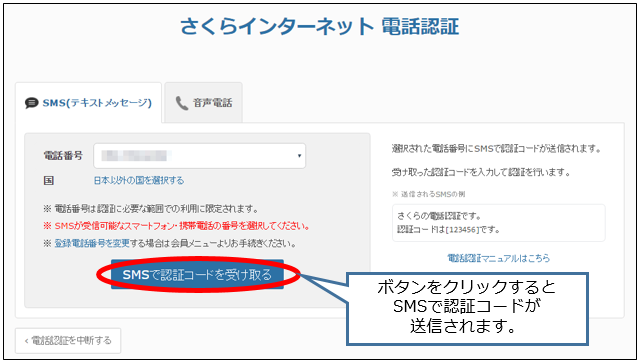Viewport: 641px width, 364px height.
Task: Switch to the SMS(テキストメッセージ) tab
Action: pyautogui.click(x=88, y=103)
